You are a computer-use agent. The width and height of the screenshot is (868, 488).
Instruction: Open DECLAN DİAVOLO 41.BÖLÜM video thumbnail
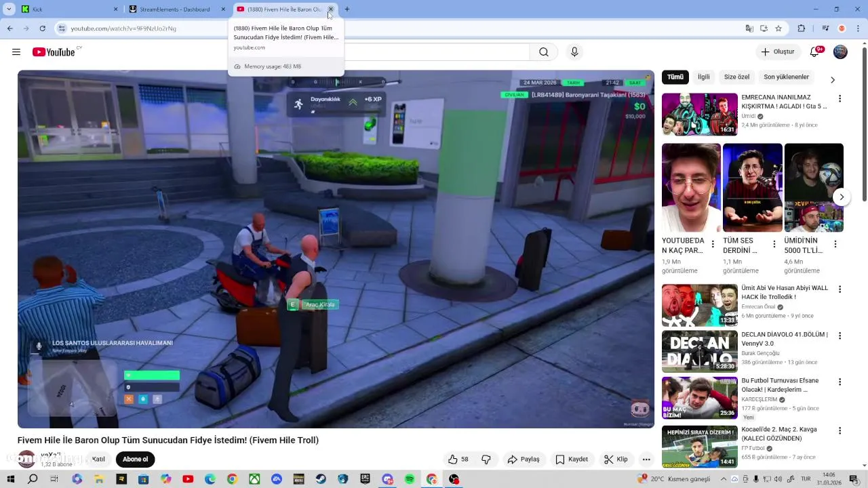coord(700,351)
